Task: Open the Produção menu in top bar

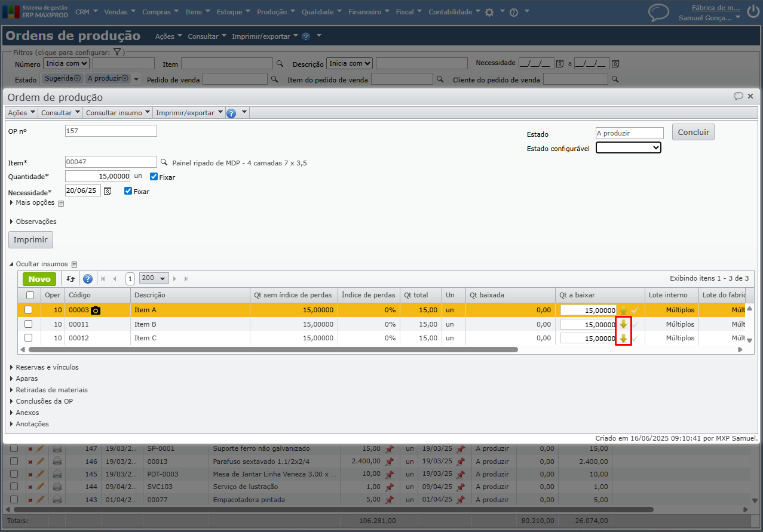Action: coord(275,12)
